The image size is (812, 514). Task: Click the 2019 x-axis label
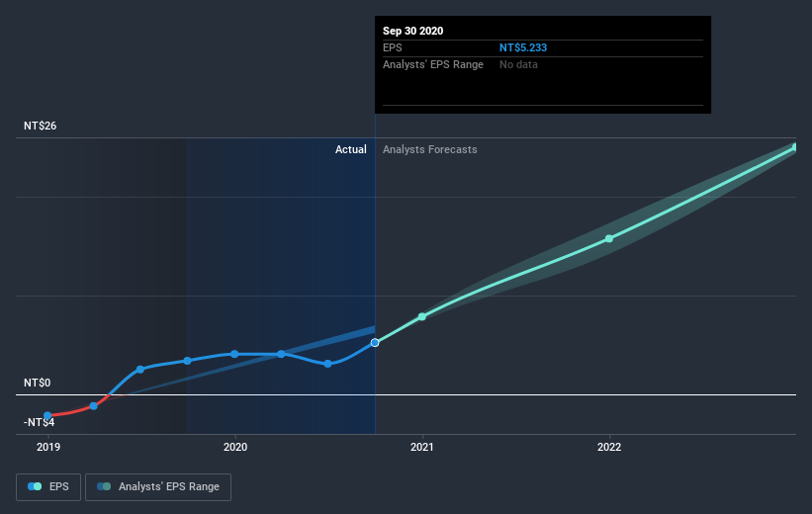48,447
